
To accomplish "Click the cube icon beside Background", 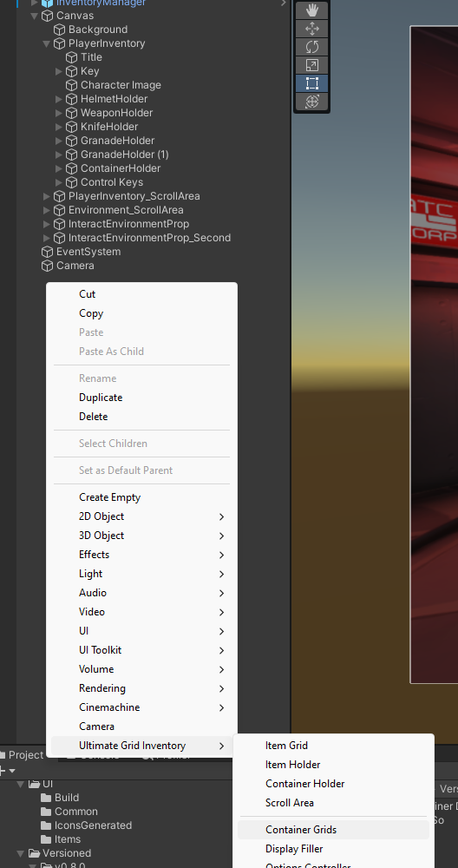I will pyautogui.click(x=60, y=30).
